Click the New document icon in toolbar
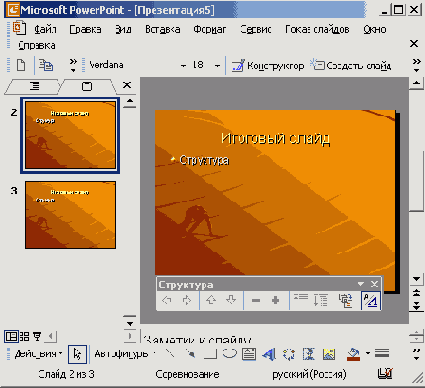425x388 pixels. pos(21,65)
